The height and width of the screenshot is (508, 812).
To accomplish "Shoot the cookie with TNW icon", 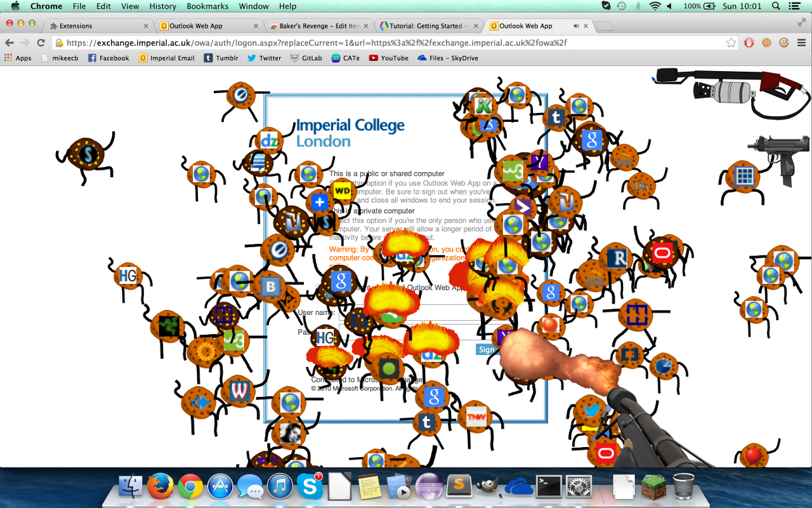I will point(475,417).
